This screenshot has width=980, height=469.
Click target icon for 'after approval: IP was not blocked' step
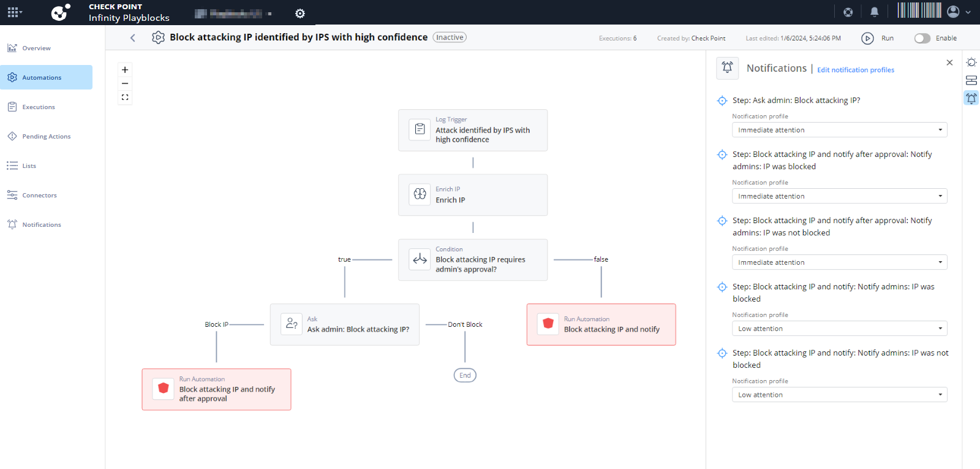pyautogui.click(x=722, y=221)
